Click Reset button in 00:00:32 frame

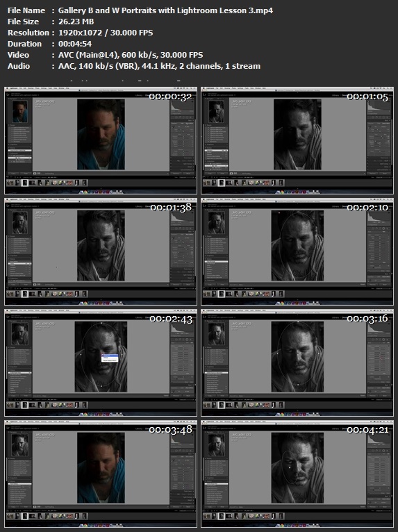coord(188,174)
